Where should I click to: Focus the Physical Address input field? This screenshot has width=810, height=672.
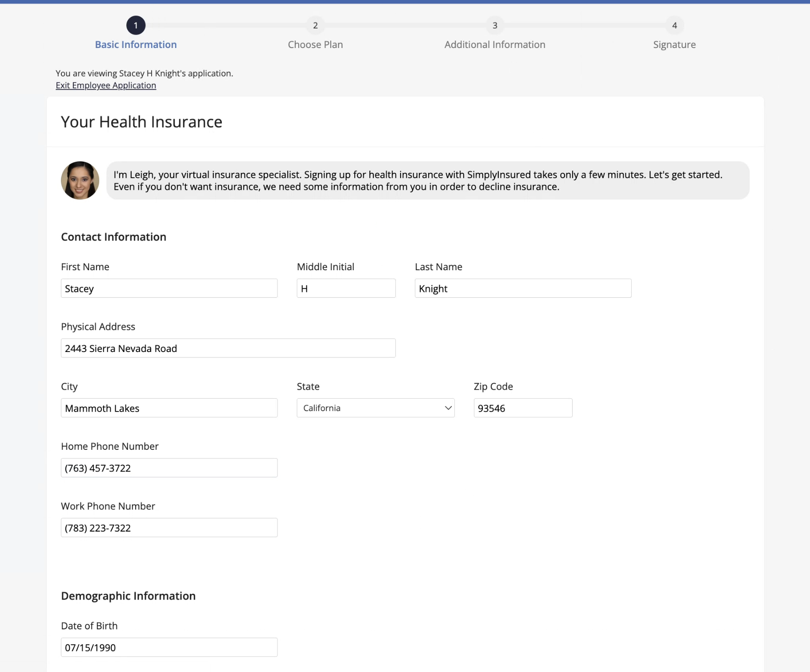click(x=228, y=348)
